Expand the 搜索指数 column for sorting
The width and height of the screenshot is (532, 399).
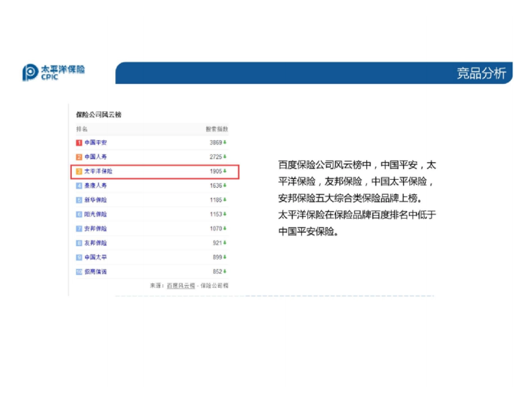(217, 129)
